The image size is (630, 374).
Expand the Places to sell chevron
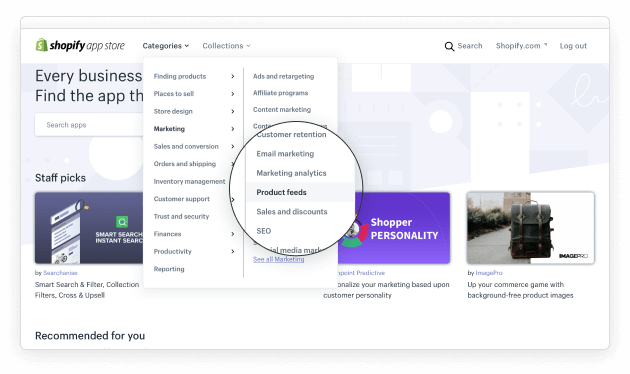click(233, 94)
